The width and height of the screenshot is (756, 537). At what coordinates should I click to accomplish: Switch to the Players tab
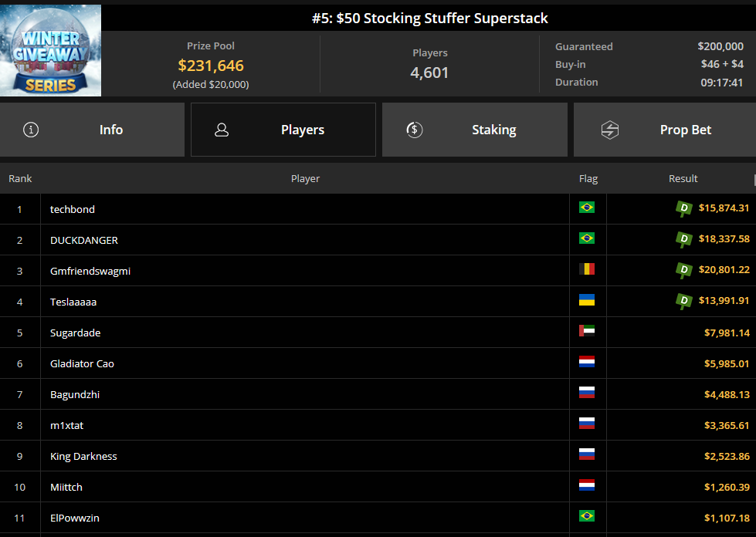tap(283, 130)
